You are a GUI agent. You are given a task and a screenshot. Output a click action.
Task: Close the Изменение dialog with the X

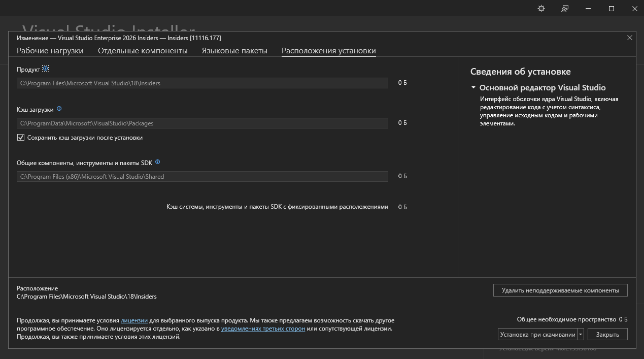[630, 38]
